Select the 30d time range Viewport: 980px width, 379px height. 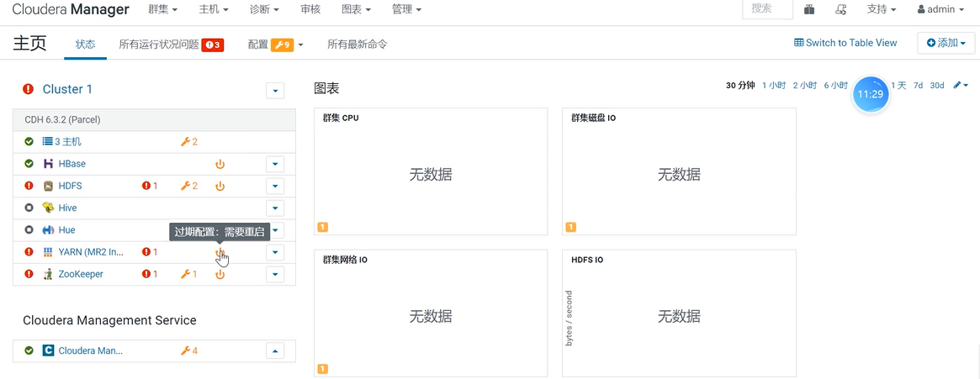coord(937,86)
